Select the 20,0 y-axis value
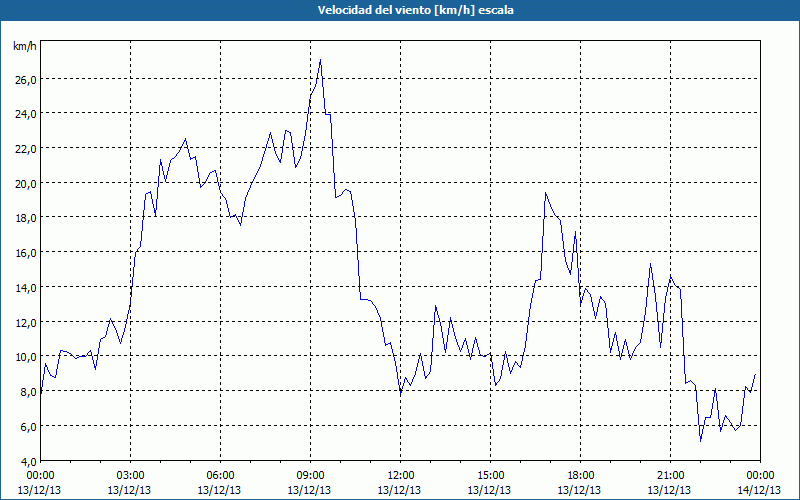800x500 pixels. (x=26, y=183)
